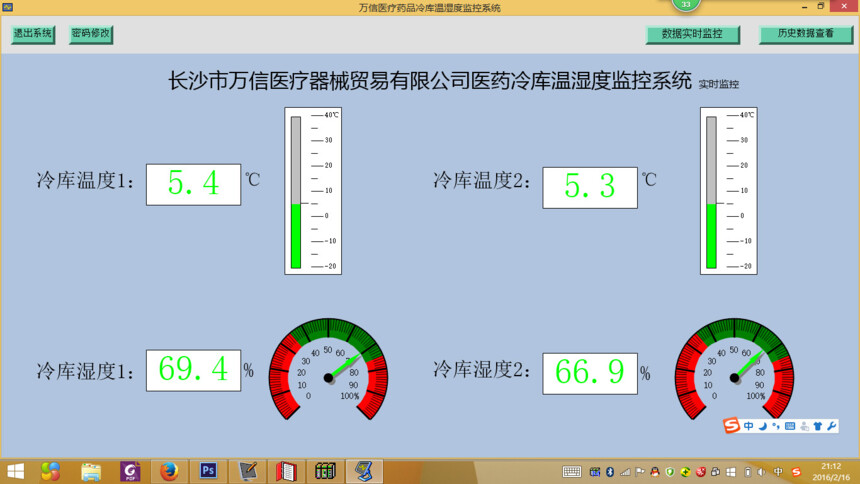Open Sogou wrench settings icon
Screen dimensions: 860x484
831,426
